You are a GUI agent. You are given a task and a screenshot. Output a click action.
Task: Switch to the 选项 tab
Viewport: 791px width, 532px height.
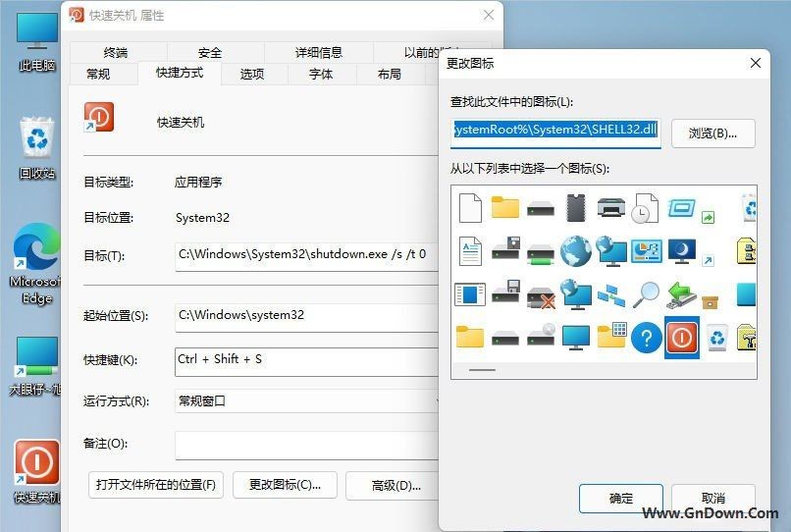252,74
